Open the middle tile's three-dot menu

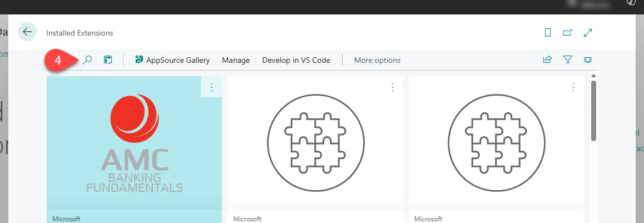[392, 87]
